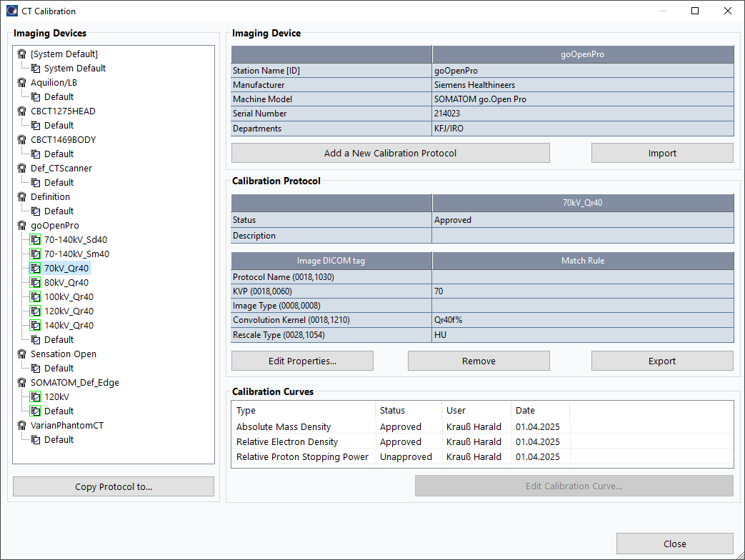Click the SOMATOM go.Open Pro model cell
This screenshot has width=745, height=560.
(583, 99)
